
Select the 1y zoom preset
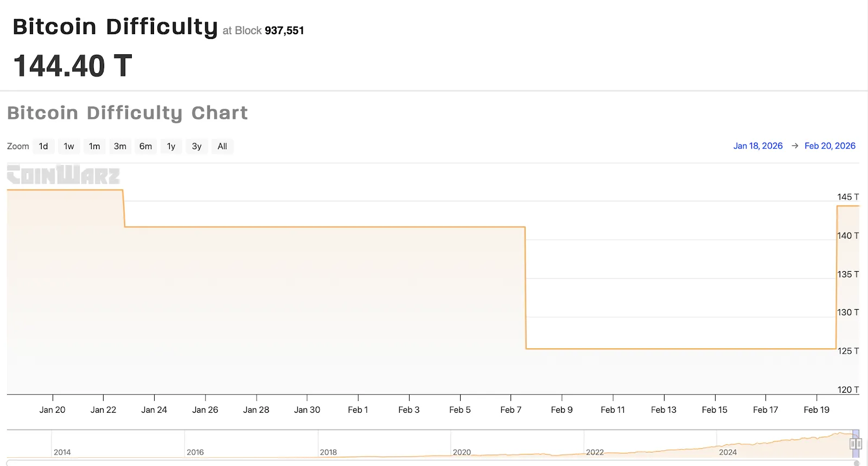coord(170,146)
